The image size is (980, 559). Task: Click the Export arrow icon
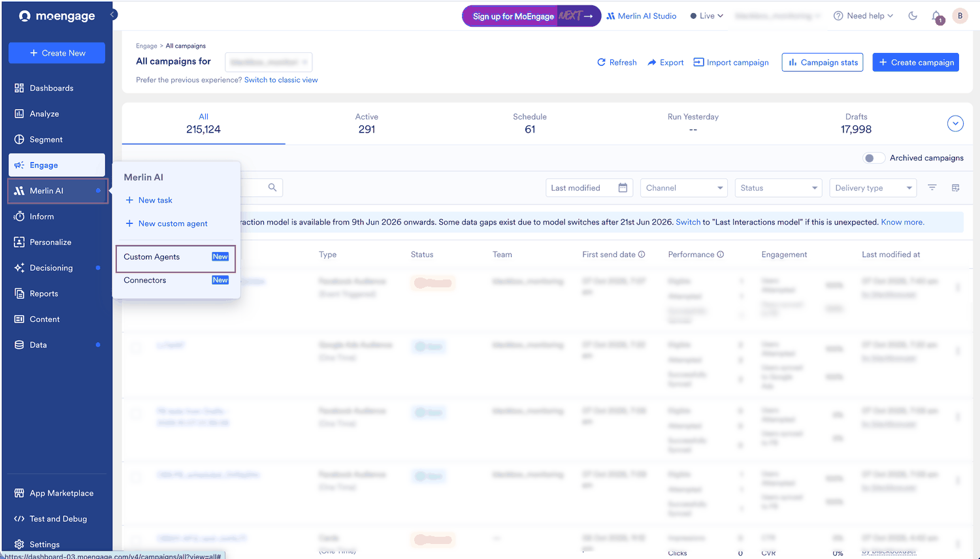(651, 62)
